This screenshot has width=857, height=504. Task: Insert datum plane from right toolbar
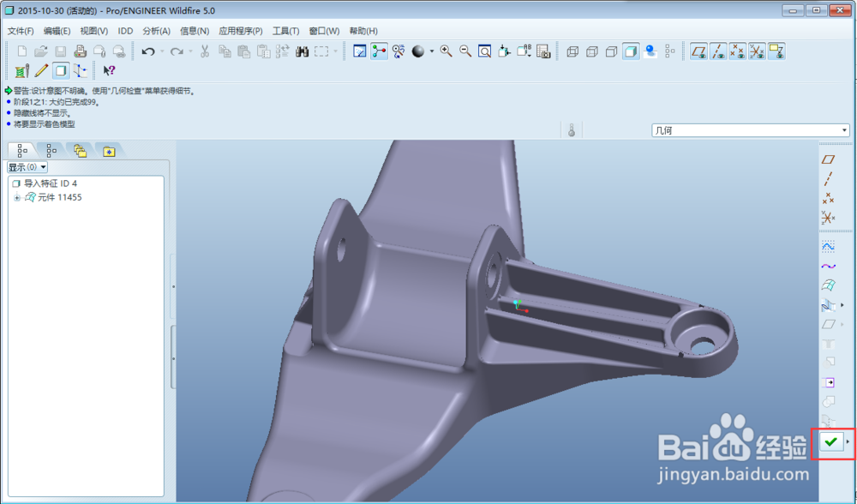(x=828, y=159)
